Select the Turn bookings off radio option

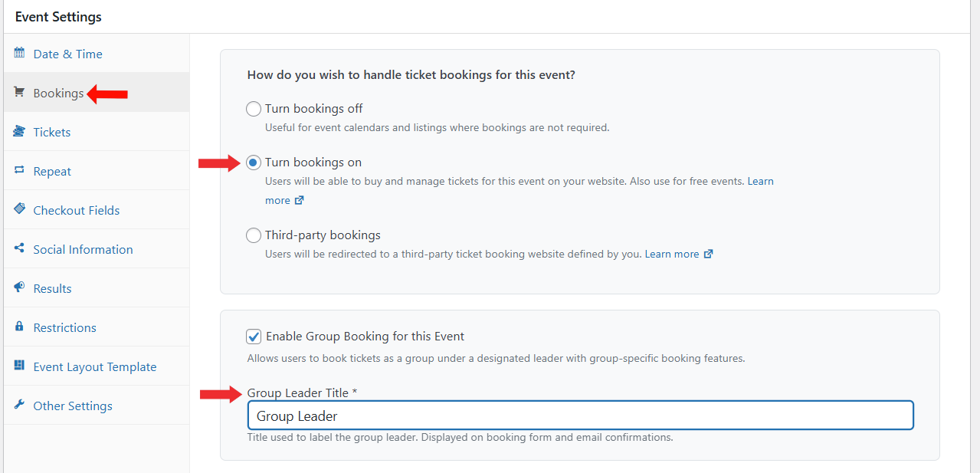click(x=254, y=109)
